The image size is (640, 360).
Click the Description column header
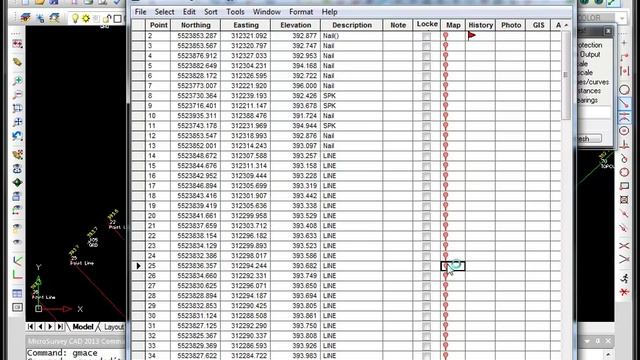click(352, 25)
